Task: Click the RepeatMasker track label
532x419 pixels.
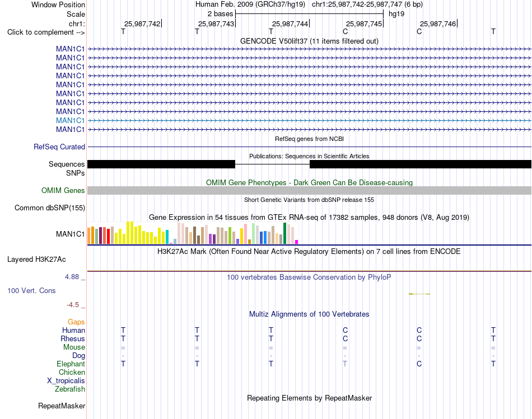Action: [x=62, y=406]
